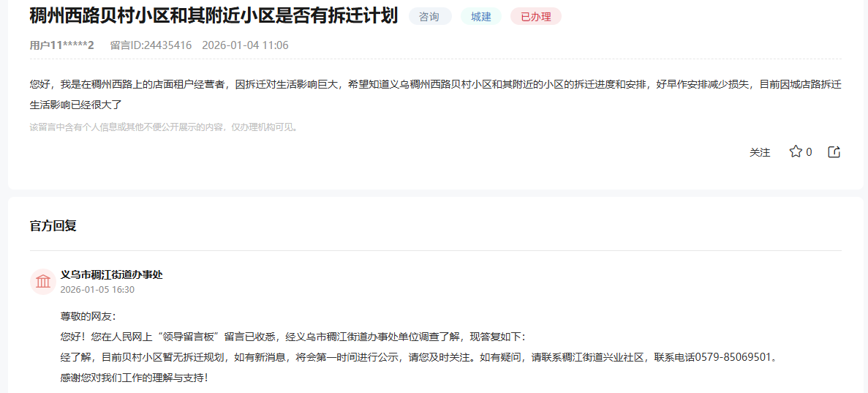
Task: Click the 尊敬的网友 greeting line
Action: tap(88, 317)
